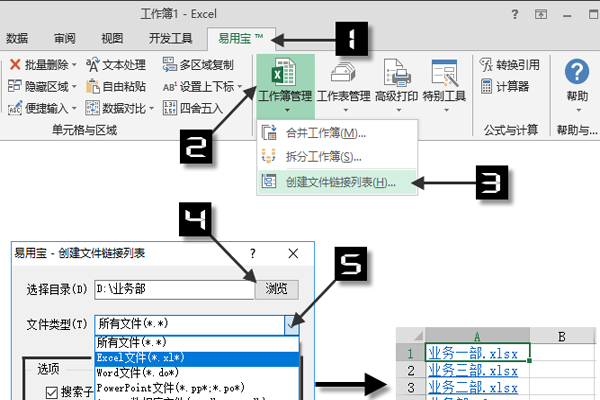Click the 选择目录 path input field

click(174, 289)
